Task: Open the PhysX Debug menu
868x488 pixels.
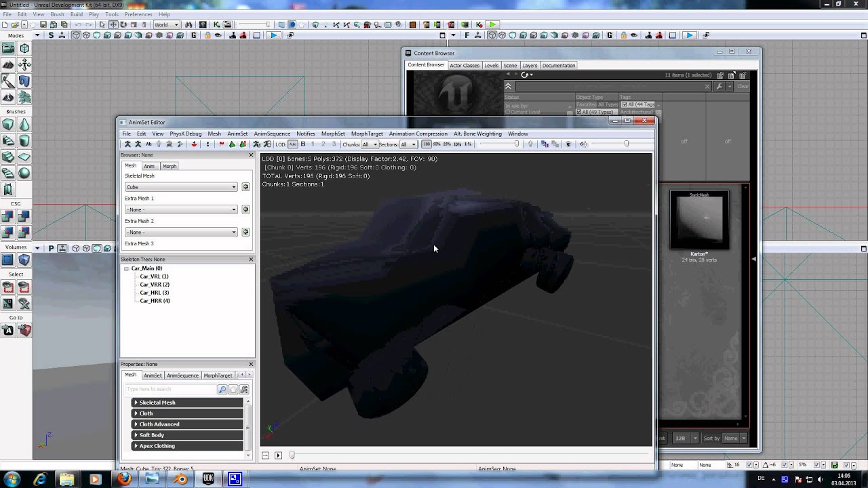Action: pyautogui.click(x=185, y=134)
